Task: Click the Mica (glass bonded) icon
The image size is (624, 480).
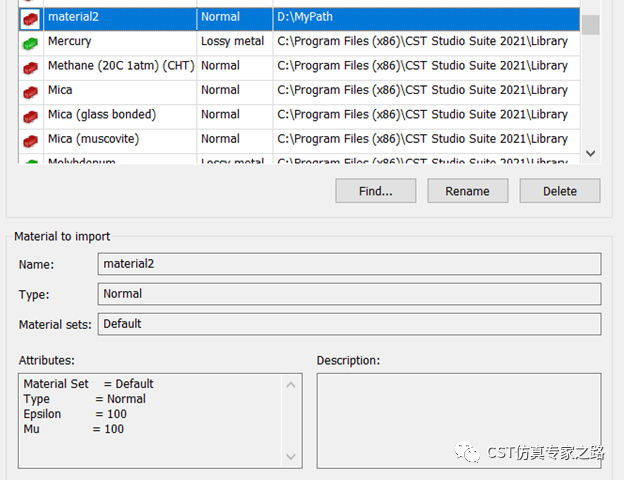Action: point(30,116)
